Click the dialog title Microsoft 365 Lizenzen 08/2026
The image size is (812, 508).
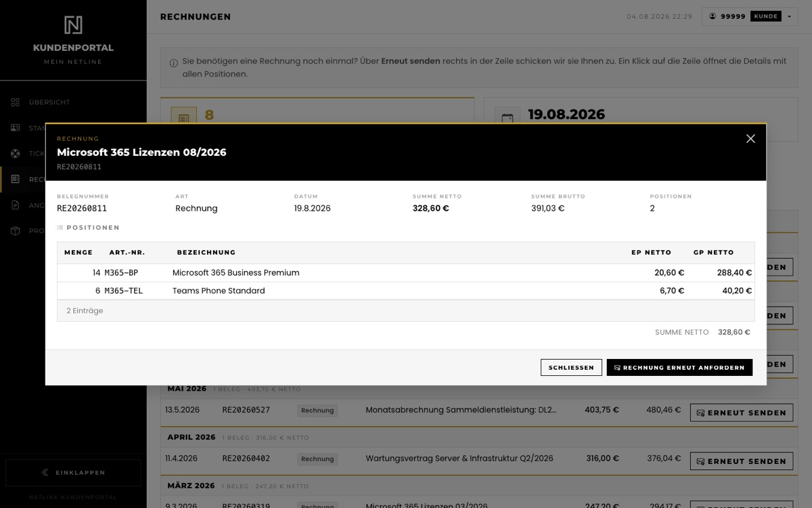pyautogui.click(x=141, y=152)
